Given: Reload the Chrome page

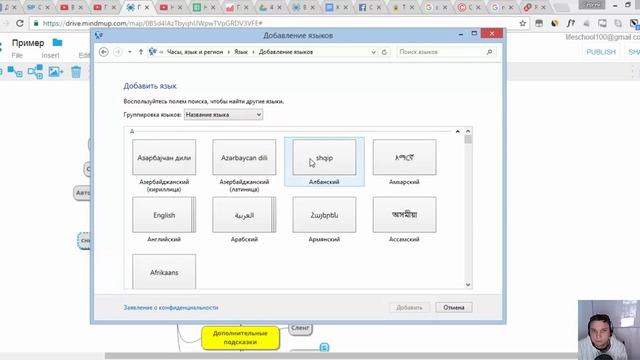Looking at the screenshot, I should pyautogui.click(x=20, y=23).
